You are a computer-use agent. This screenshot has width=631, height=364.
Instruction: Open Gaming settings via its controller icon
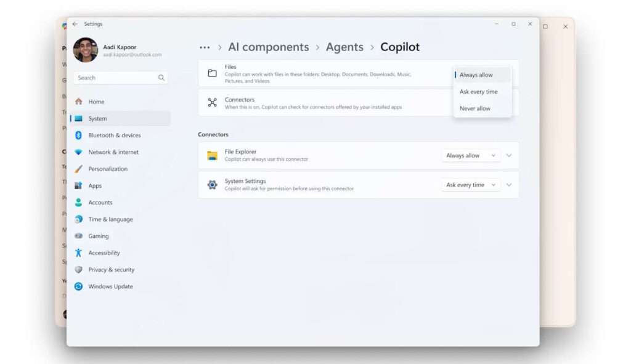[x=78, y=236]
